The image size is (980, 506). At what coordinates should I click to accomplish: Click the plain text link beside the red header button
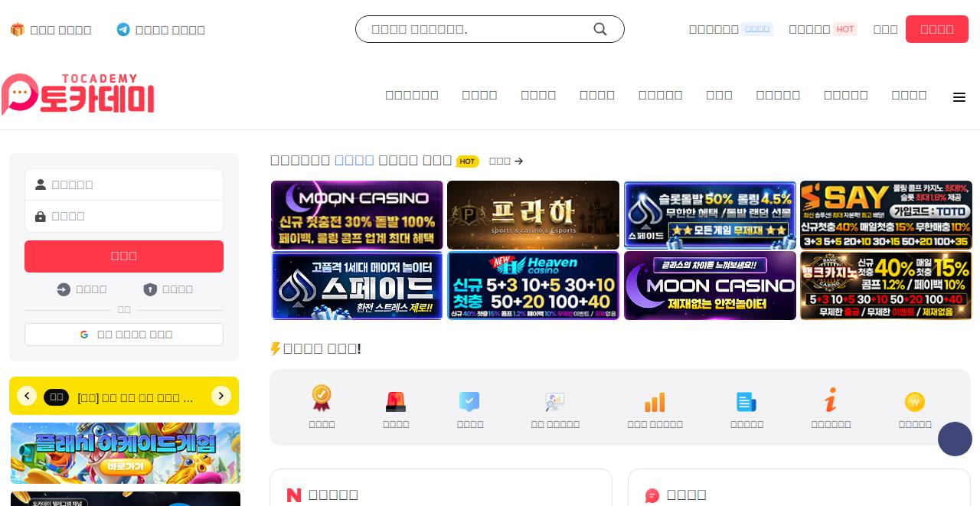[885, 29]
